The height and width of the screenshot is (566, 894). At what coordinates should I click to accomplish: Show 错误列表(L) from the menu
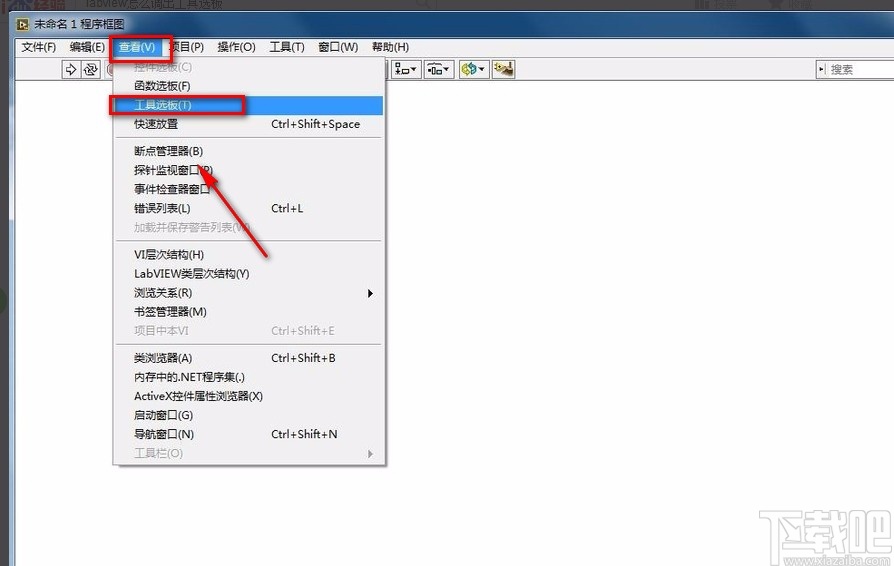tap(249, 209)
